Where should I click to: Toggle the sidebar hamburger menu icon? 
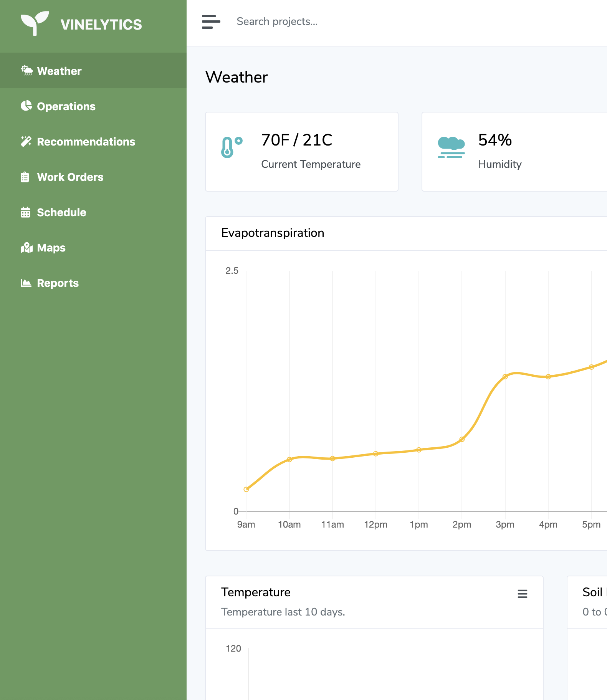[x=211, y=22]
